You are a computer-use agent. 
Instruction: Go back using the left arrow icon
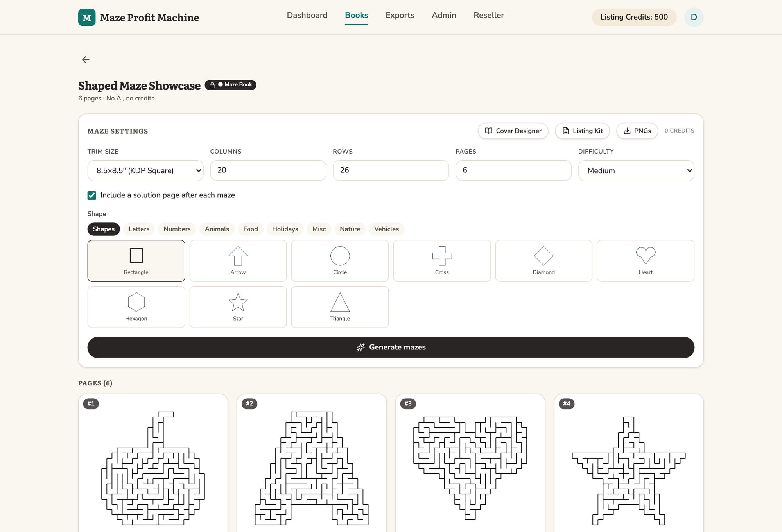tap(86, 59)
